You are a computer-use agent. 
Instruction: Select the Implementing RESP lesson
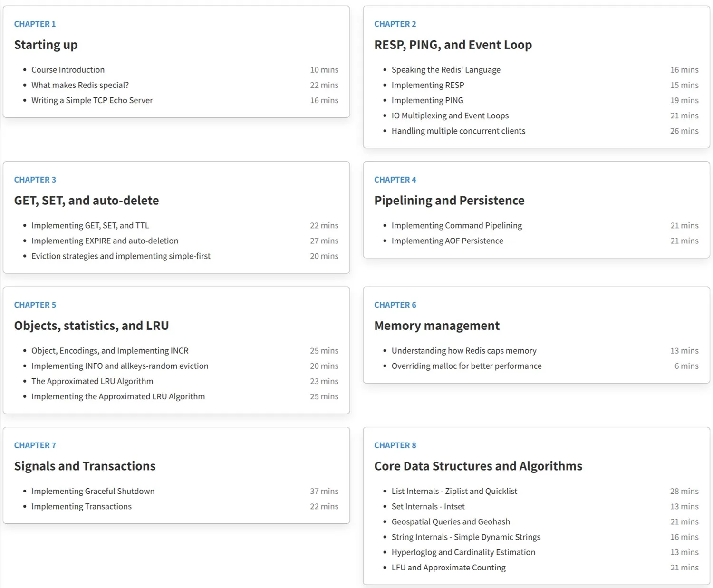tap(428, 85)
